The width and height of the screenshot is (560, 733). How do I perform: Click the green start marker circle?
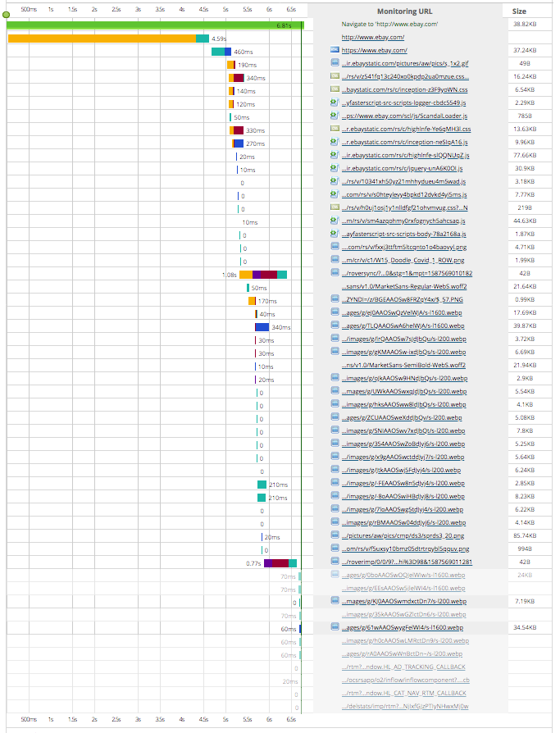click(6, 15)
